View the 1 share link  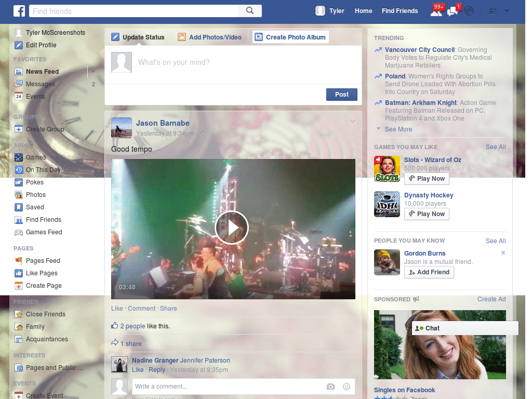tap(131, 344)
